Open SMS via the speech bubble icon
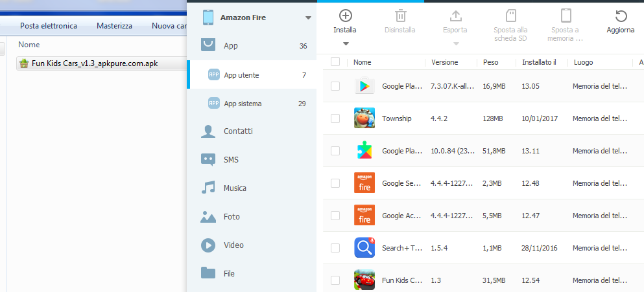Image resolution: width=644 pixels, height=292 pixels. [208, 159]
